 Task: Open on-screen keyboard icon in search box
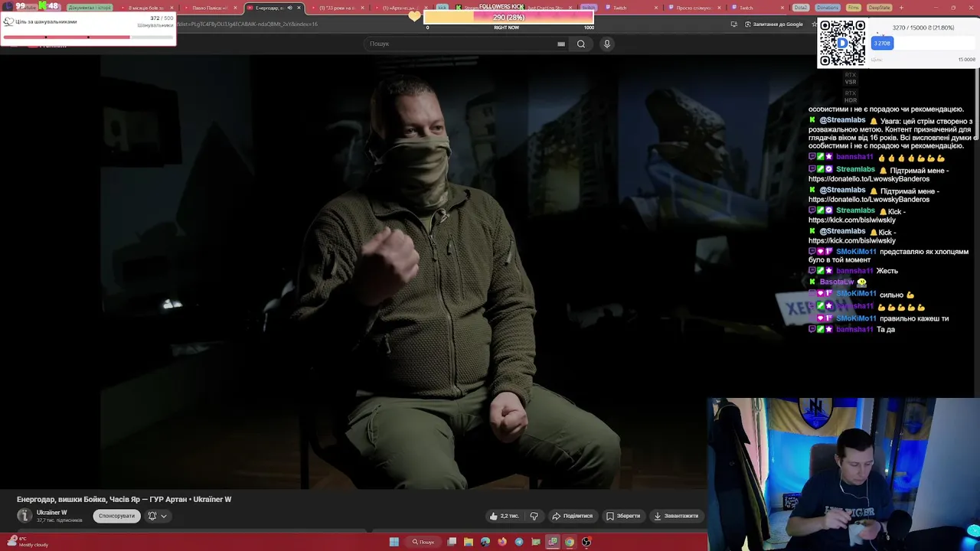(x=561, y=44)
